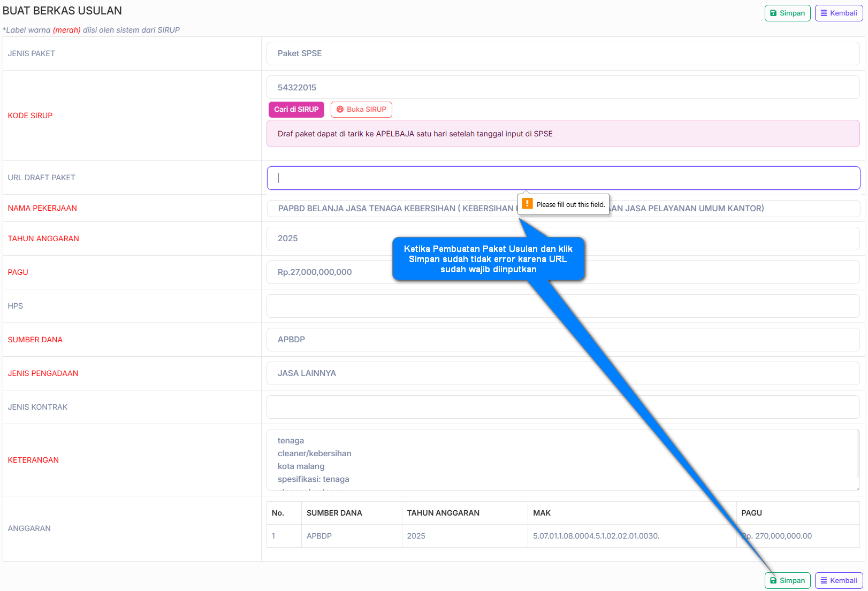The image size is (868, 591).
Task: Click the bottom Simpan save button
Action: [x=787, y=580]
